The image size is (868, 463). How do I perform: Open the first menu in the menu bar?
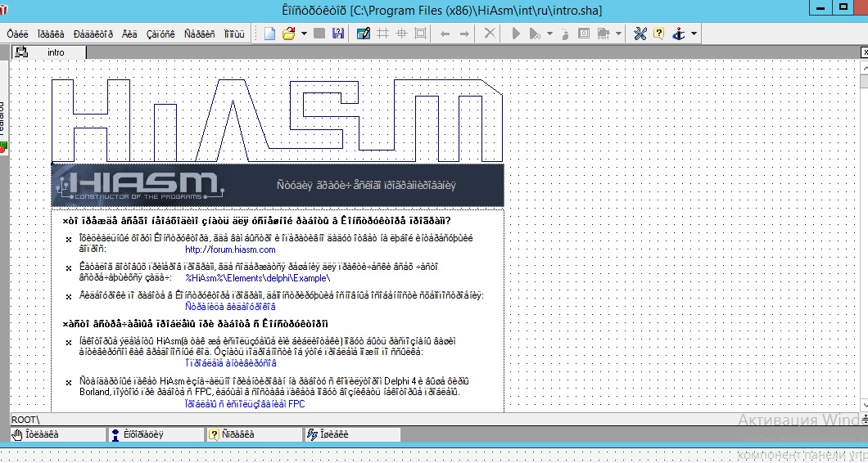tap(17, 34)
